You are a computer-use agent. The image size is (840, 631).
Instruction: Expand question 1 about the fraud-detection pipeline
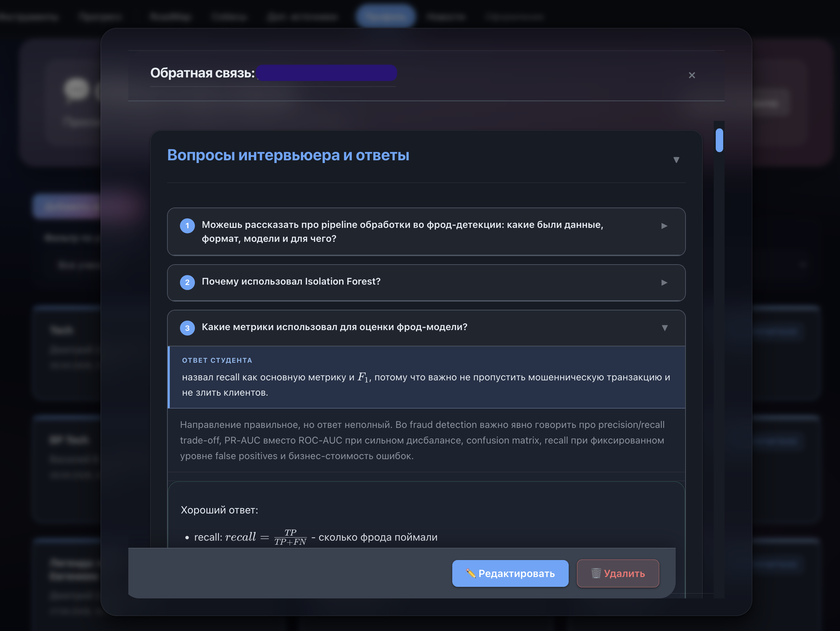[664, 226]
